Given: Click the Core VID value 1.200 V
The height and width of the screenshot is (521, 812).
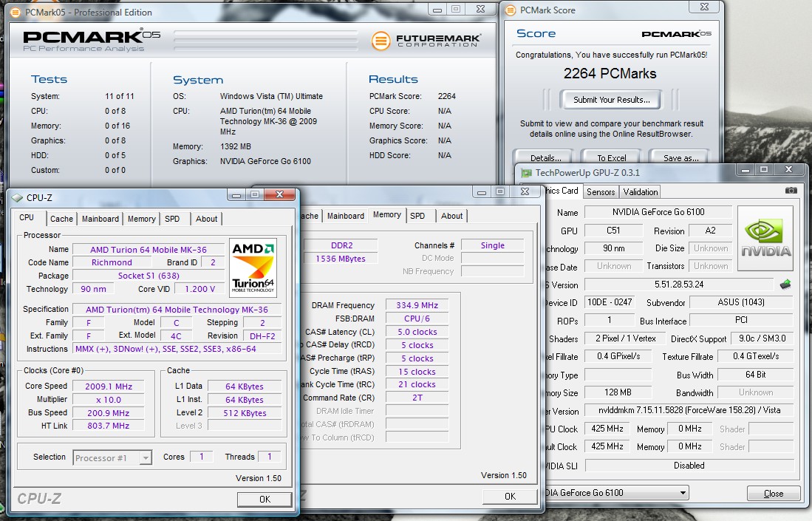Looking at the screenshot, I should coord(199,289).
